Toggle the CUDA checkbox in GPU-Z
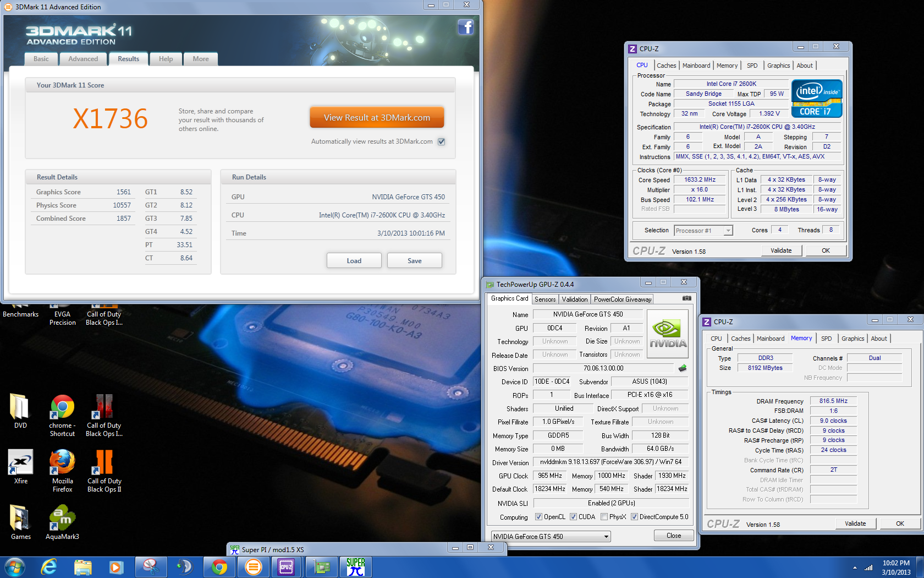Image resolution: width=924 pixels, height=578 pixels. tap(573, 517)
